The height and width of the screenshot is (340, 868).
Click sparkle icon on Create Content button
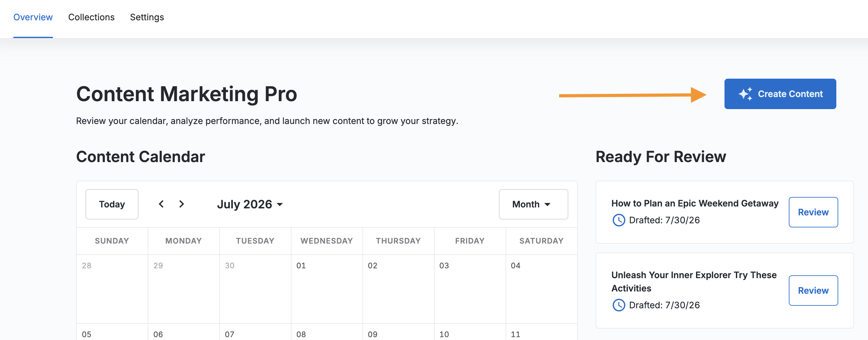click(745, 94)
